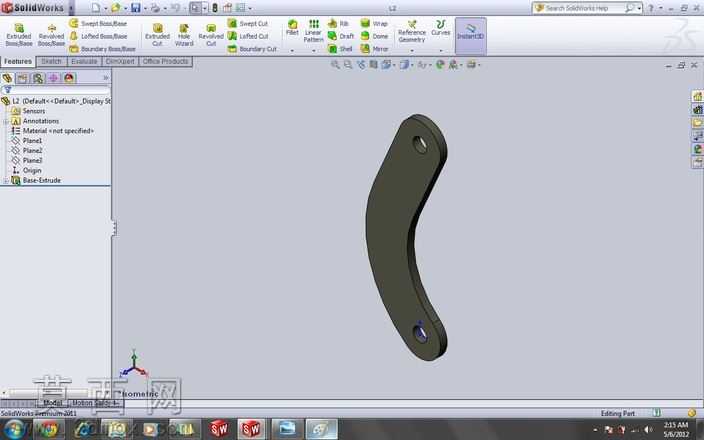Expand the Curves dropdown arrow

[440, 51]
